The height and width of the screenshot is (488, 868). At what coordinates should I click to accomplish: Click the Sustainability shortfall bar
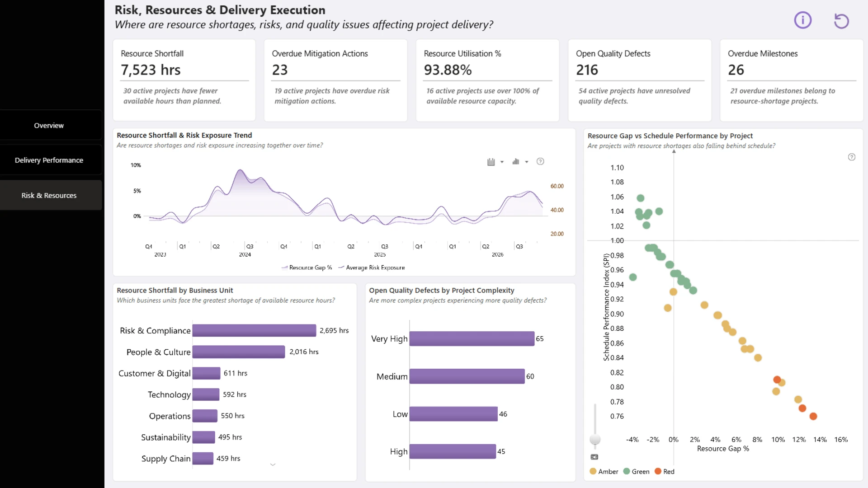tap(204, 437)
